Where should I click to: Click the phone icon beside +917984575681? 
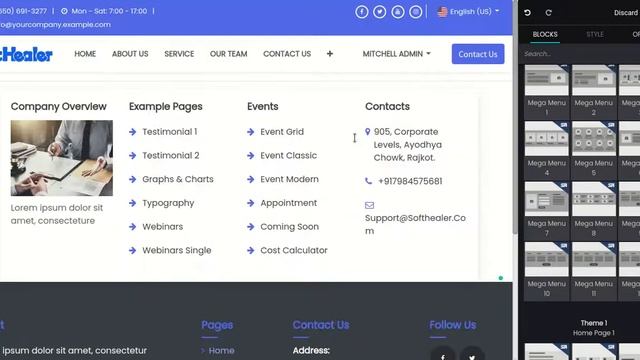(x=369, y=181)
